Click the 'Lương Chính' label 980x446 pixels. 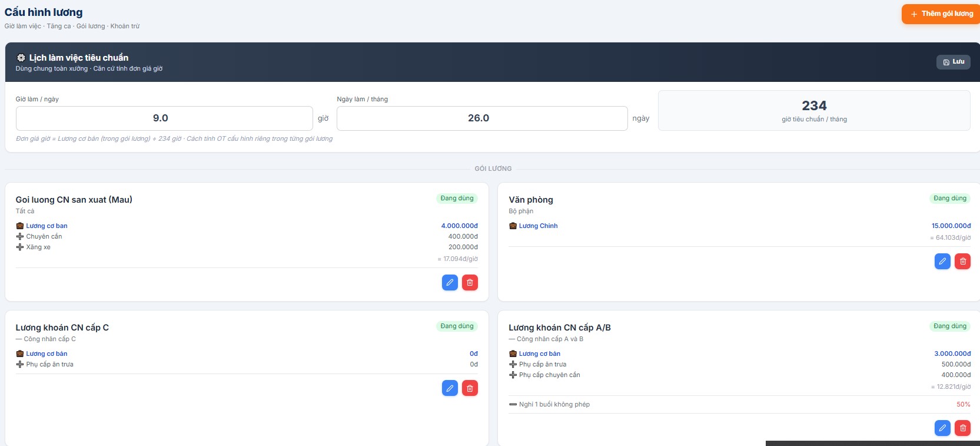coord(539,226)
